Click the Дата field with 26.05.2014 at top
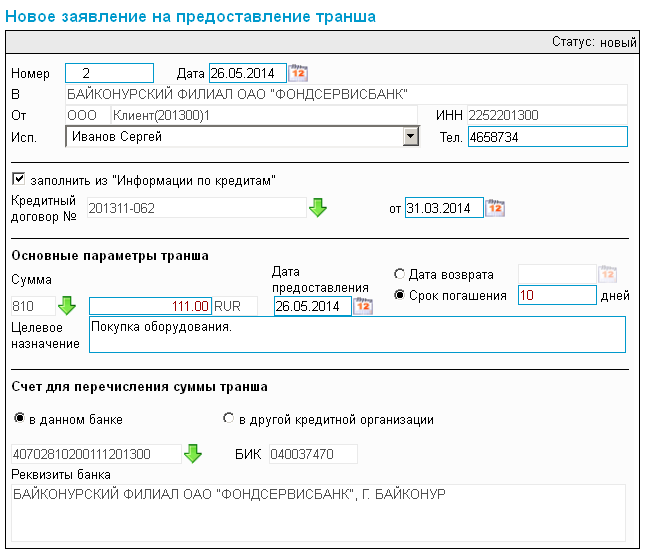 tap(248, 73)
